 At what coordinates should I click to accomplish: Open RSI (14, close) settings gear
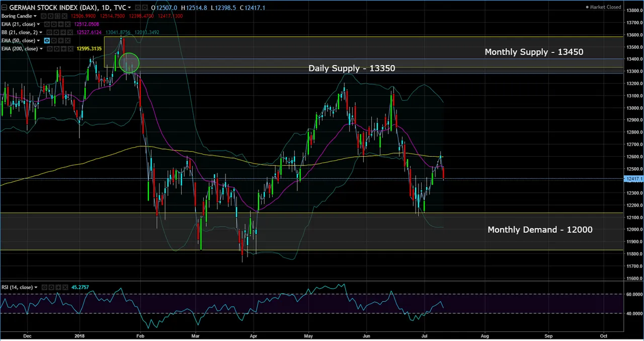[51, 287]
